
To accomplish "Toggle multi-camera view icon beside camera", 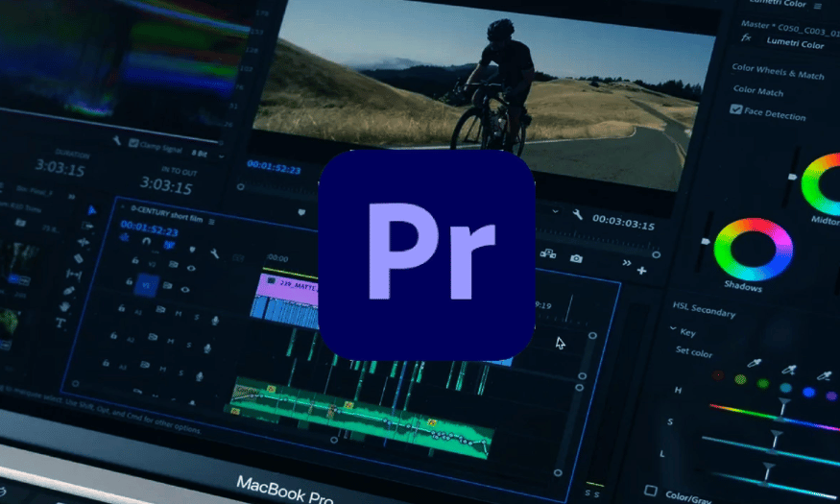I will (x=547, y=253).
